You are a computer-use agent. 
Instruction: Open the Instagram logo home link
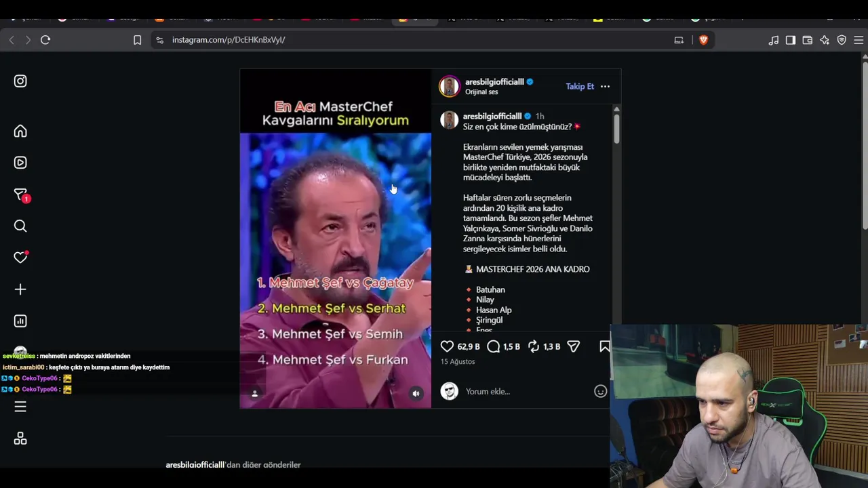tap(20, 81)
